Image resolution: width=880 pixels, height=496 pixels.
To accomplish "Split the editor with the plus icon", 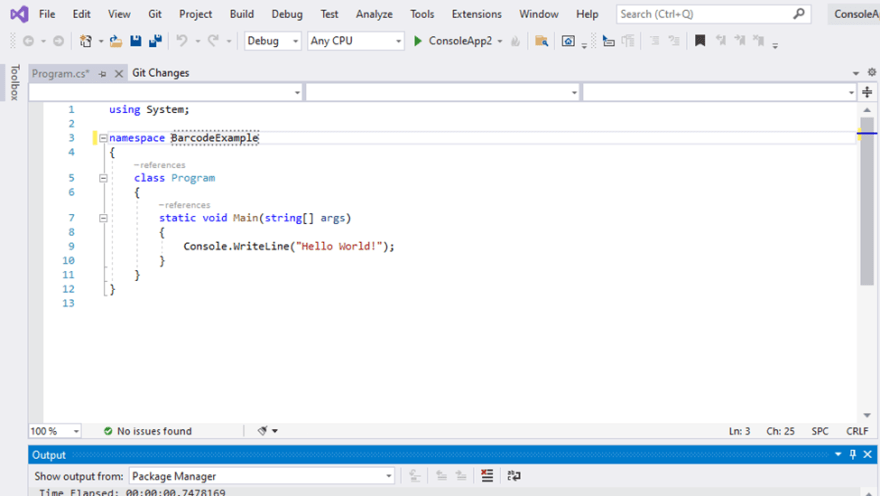I will pyautogui.click(x=868, y=92).
